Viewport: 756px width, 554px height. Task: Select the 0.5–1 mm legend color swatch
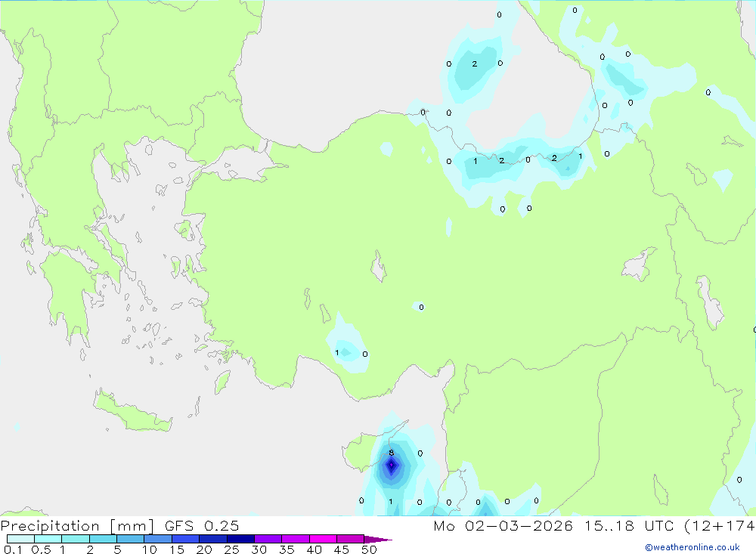[x=48, y=539]
